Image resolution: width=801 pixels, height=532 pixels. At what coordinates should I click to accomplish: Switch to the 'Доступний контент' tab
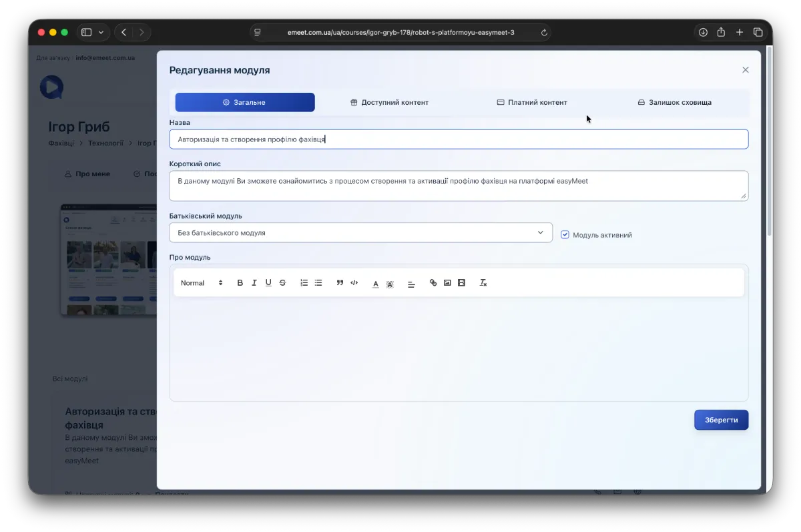390,103
